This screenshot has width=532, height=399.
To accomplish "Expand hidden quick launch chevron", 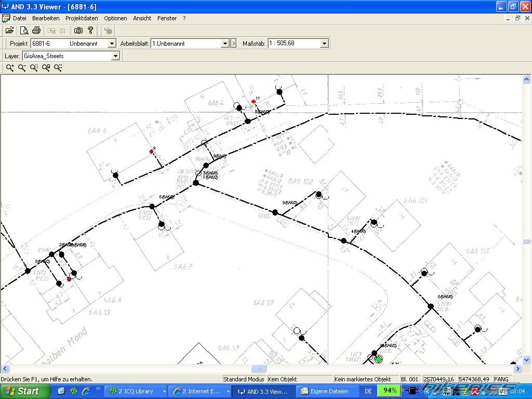I will (98, 389).
